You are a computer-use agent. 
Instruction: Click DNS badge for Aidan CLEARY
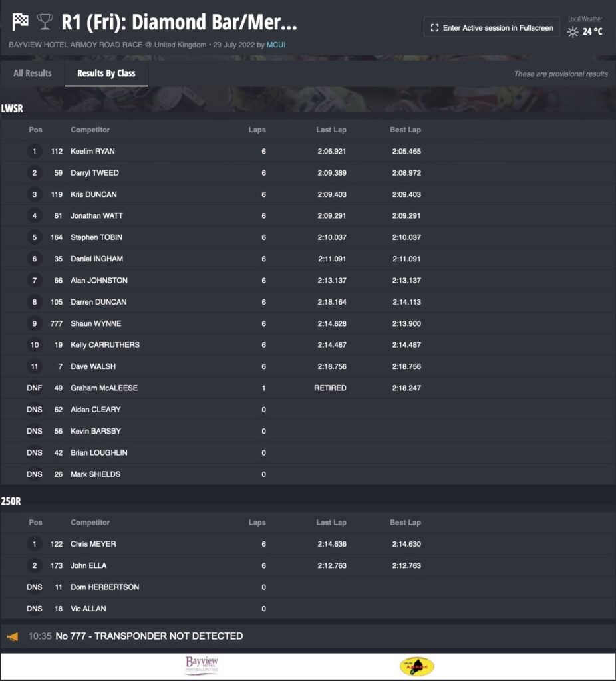point(35,410)
